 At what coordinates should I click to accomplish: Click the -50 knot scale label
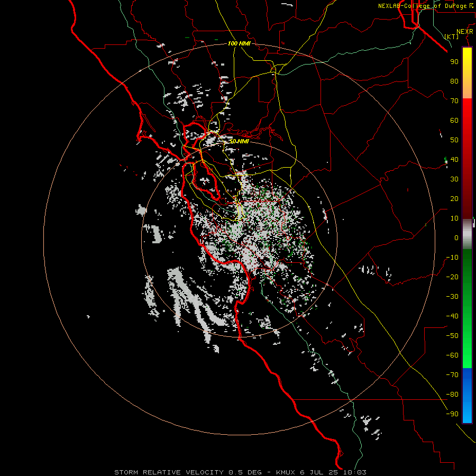tap(452, 336)
